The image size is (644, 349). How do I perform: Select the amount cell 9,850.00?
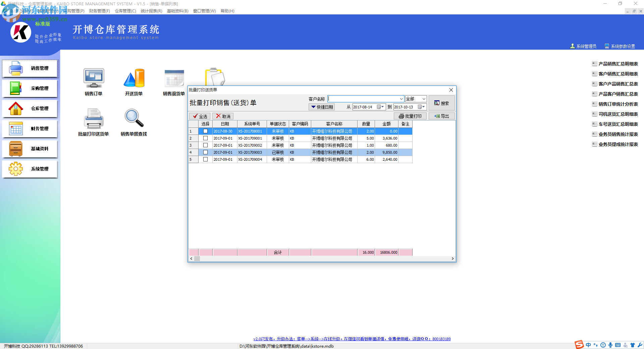point(387,152)
